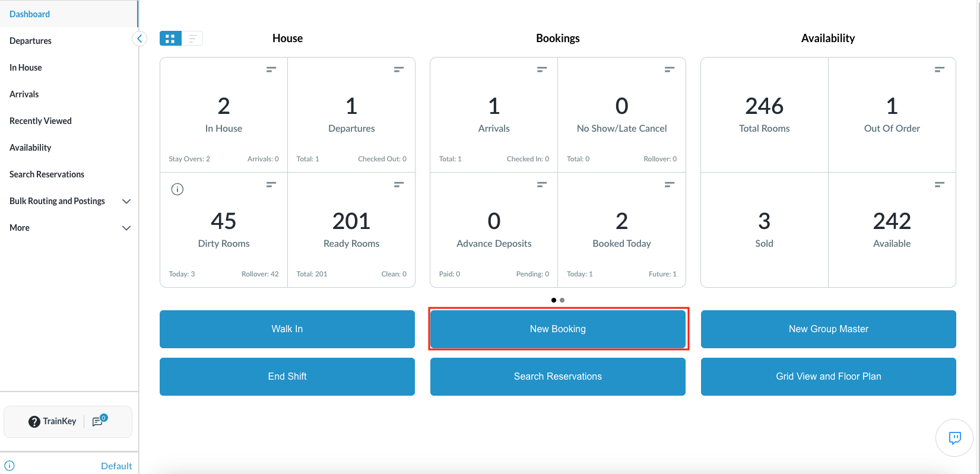Open Departures from the sidebar
The height and width of the screenshot is (474, 980).
[31, 41]
